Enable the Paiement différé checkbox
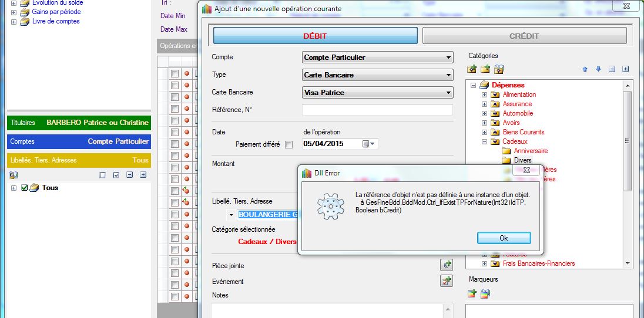 [x=289, y=144]
